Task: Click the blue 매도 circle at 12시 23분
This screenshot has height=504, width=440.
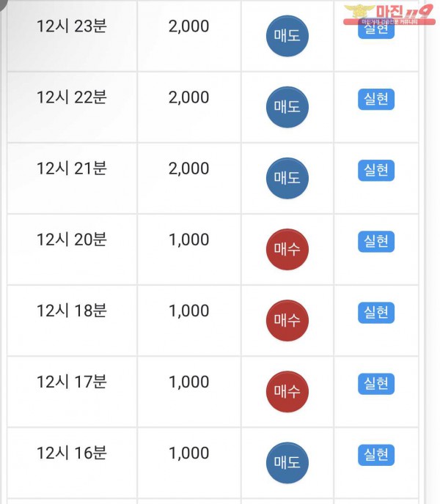Action: (x=287, y=36)
